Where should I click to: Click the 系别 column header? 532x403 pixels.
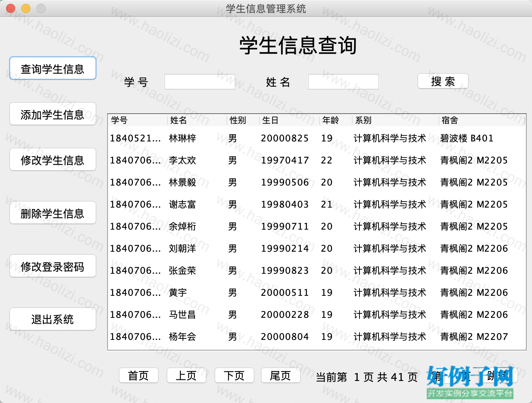(395, 120)
